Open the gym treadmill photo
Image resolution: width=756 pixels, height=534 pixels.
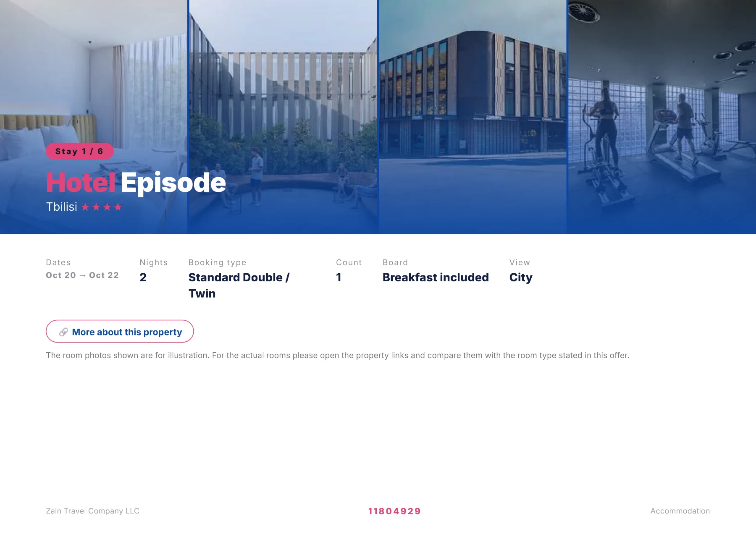(x=662, y=117)
